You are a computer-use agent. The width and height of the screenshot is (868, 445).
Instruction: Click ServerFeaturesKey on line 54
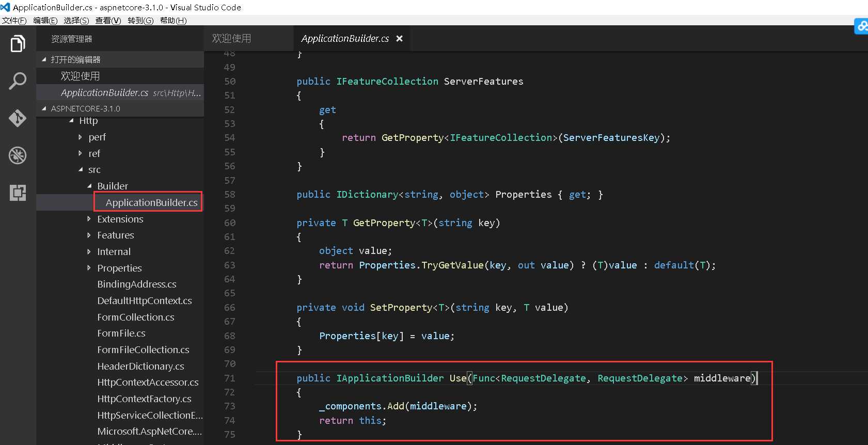pos(611,138)
